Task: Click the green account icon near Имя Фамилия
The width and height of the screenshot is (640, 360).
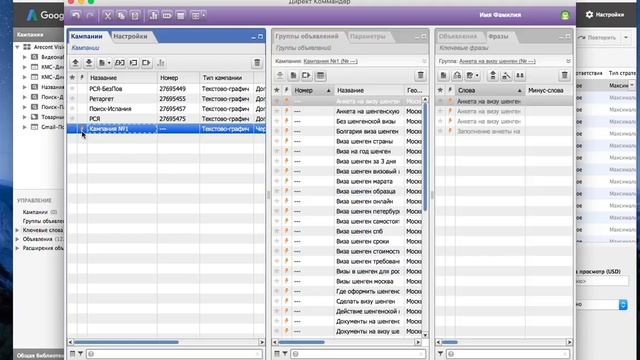Action: [x=565, y=16]
